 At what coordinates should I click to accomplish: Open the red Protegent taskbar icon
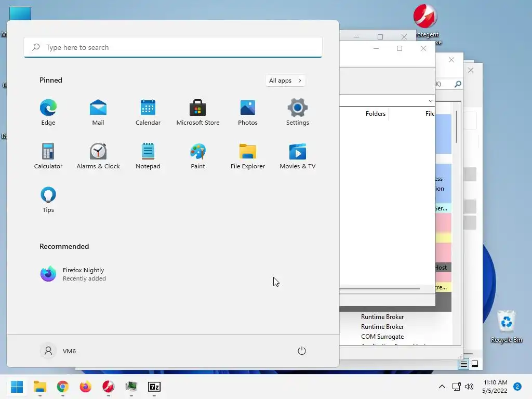coord(108,387)
